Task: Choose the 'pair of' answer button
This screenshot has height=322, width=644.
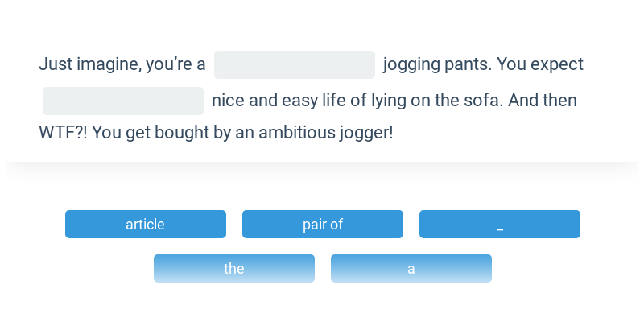Action: (x=323, y=225)
